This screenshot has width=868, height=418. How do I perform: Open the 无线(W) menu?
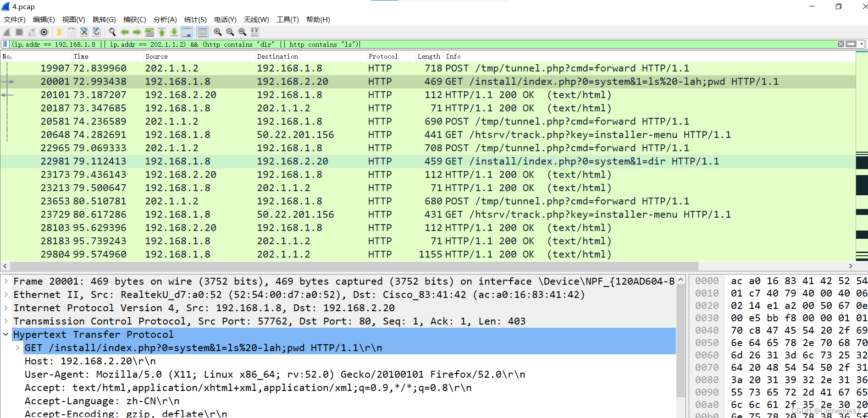pyautogui.click(x=256, y=20)
